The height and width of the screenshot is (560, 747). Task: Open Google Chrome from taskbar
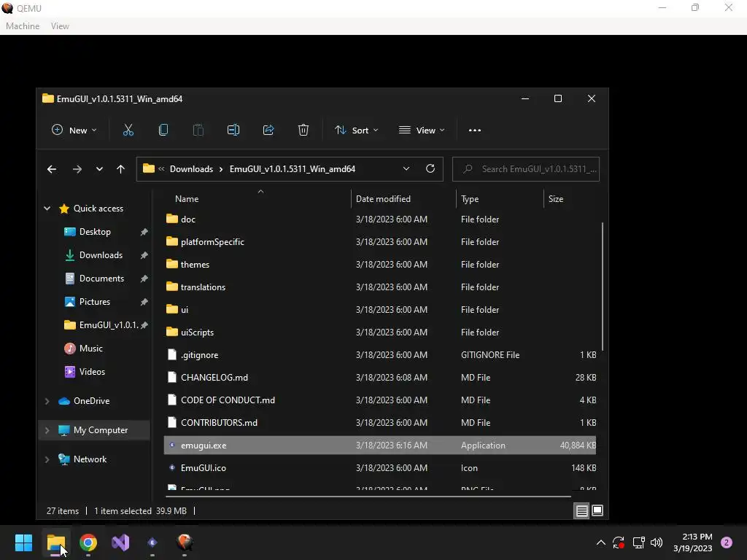point(88,542)
